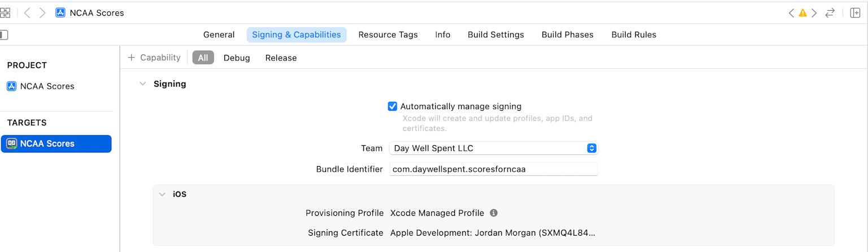Click the NCAA Scores project icon in sidebar

point(11,86)
